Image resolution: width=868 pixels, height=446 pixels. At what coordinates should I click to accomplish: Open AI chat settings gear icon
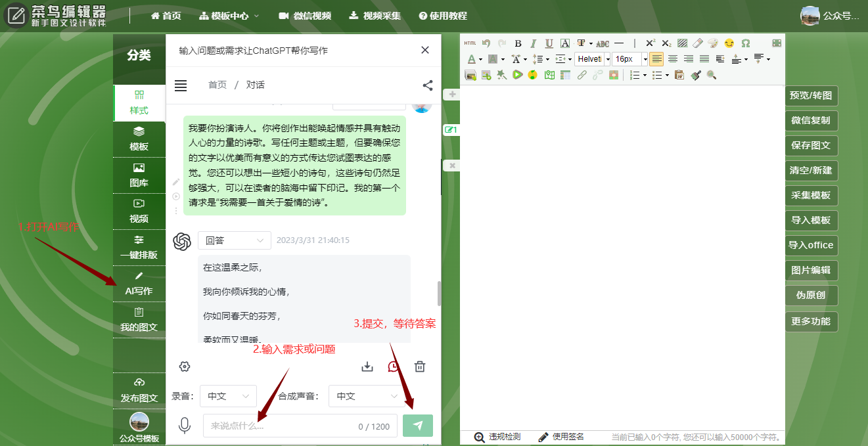185,367
